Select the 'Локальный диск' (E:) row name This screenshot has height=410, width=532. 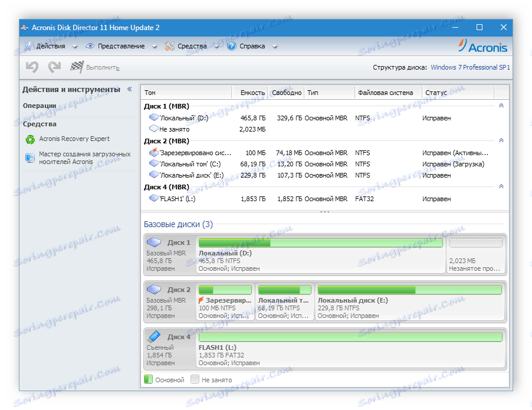pos(191,175)
